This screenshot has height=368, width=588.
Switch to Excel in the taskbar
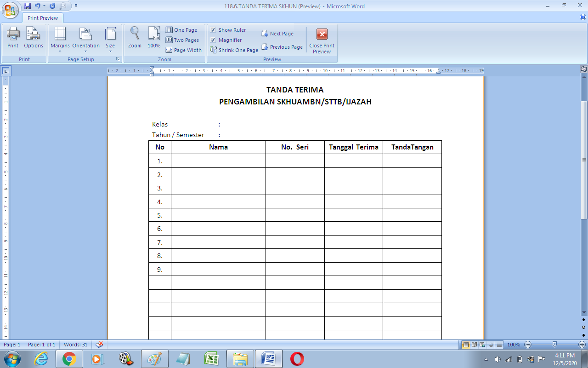(x=211, y=358)
